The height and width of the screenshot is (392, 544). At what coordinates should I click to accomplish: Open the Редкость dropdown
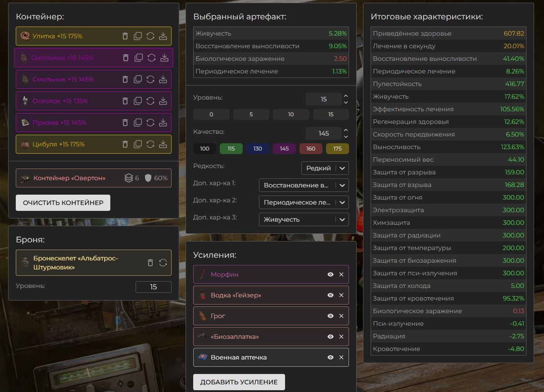pyautogui.click(x=325, y=168)
